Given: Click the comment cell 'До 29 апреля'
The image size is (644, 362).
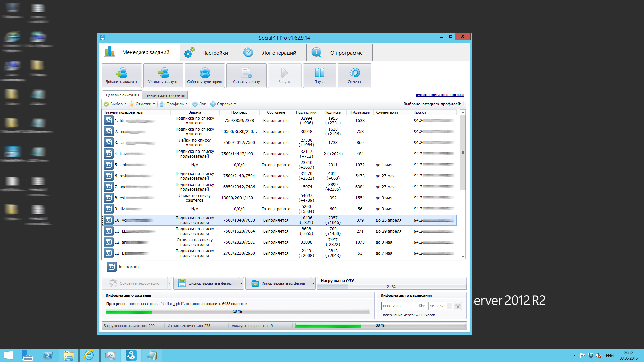Looking at the screenshot, I should click(x=388, y=231).
